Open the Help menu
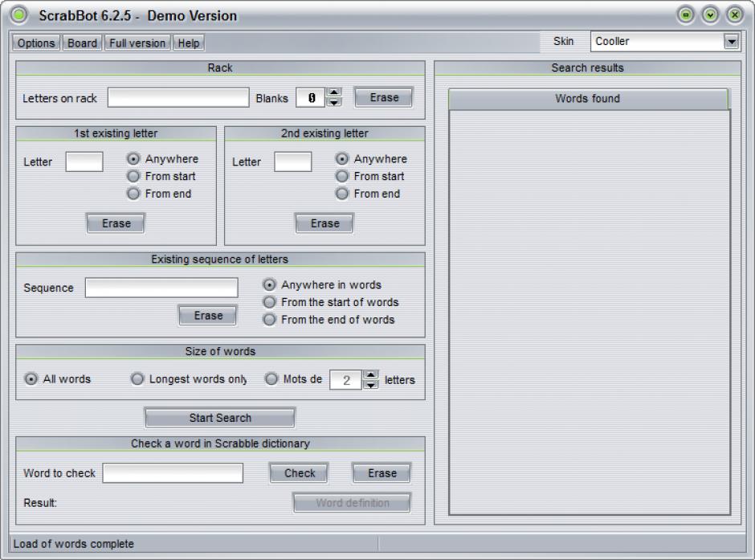 188,43
